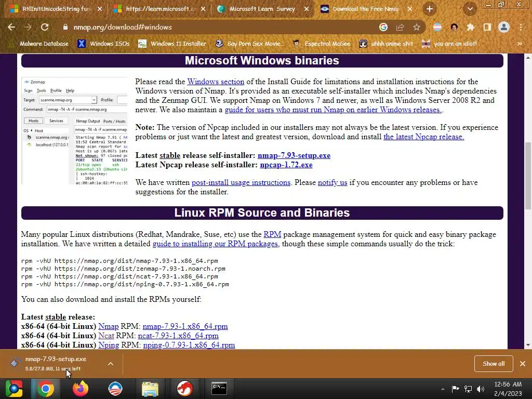Switch to the learn.microsoft.com tab
Viewport: 532px width, 399px height.
click(159, 9)
